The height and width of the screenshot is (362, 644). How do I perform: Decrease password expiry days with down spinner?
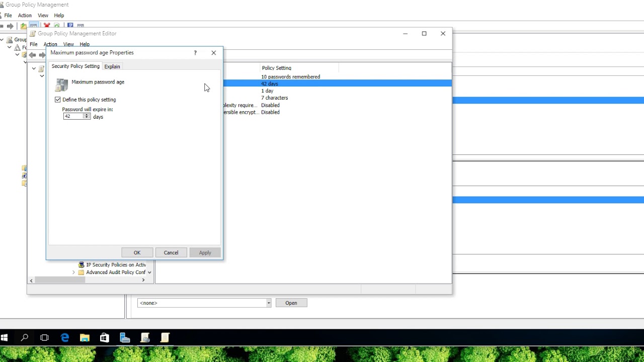click(87, 118)
